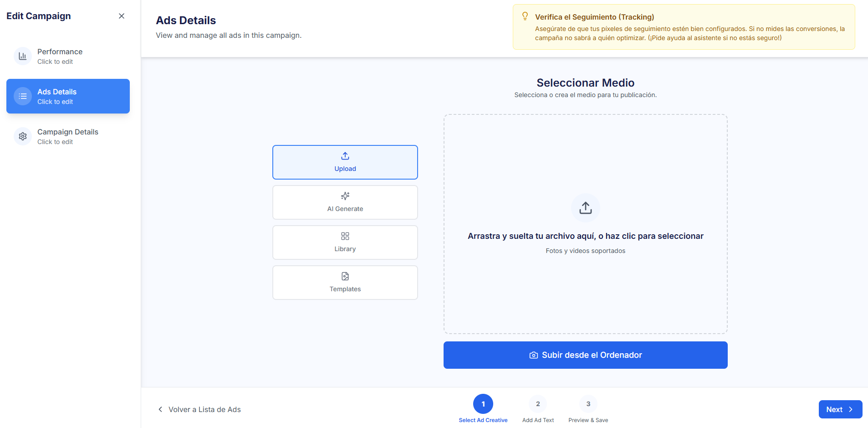Click the Performance bar chart icon
868x428 pixels.
[x=23, y=56]
